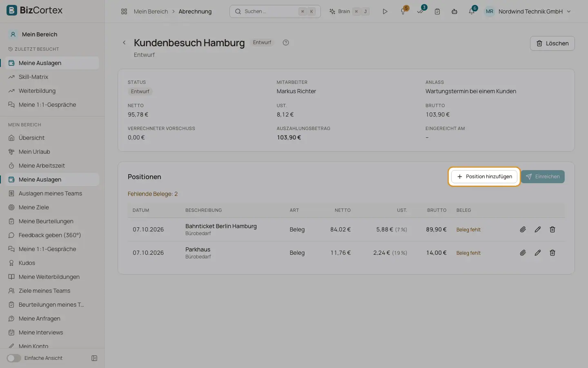Viewport: 588px width, 368px height.
Task: Open the checkmark tasks icon with badge 3
Action: [421, 11]
